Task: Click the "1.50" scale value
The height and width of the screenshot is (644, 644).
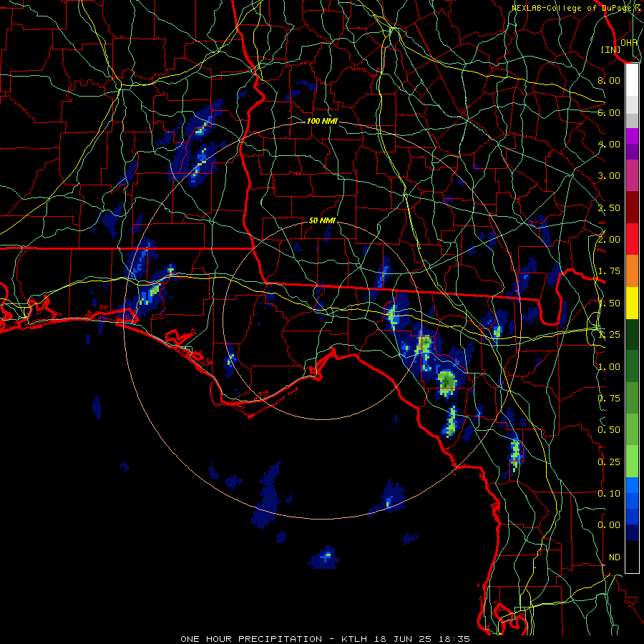Action: click(609, 303)
